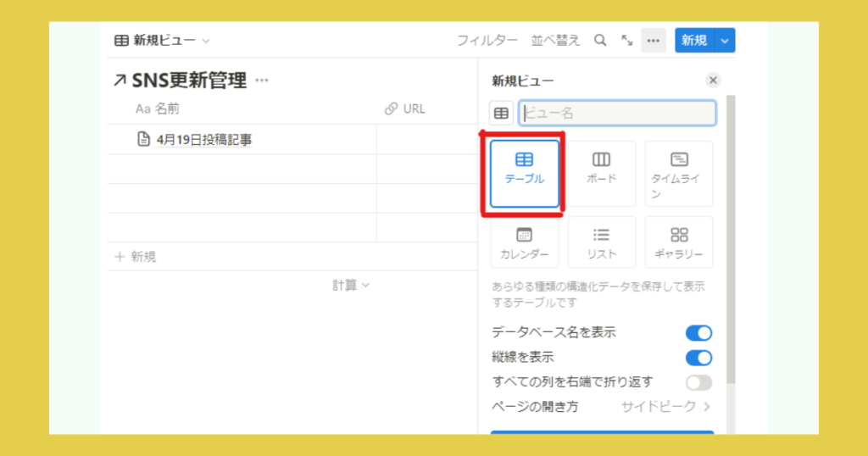Disable the 縦線を表示 toggle
Screen dimensions: 868x456
698,358
